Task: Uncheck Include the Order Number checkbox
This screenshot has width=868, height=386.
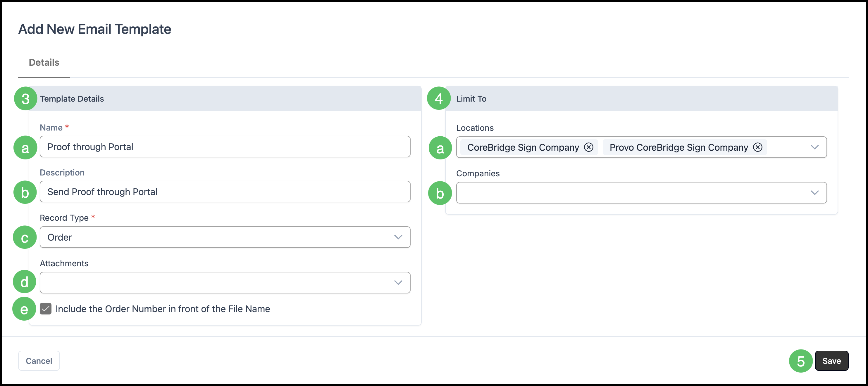Action: coord(46,309)
